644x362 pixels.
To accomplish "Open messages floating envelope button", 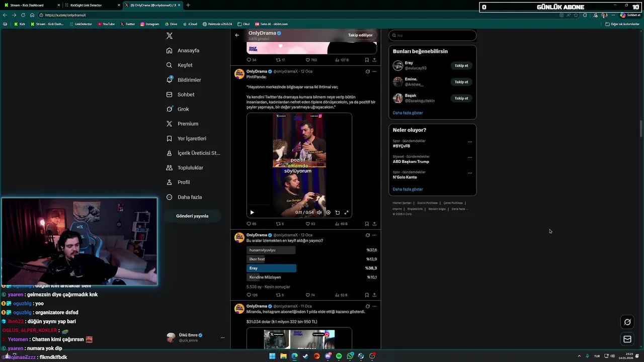I will 627,339.
